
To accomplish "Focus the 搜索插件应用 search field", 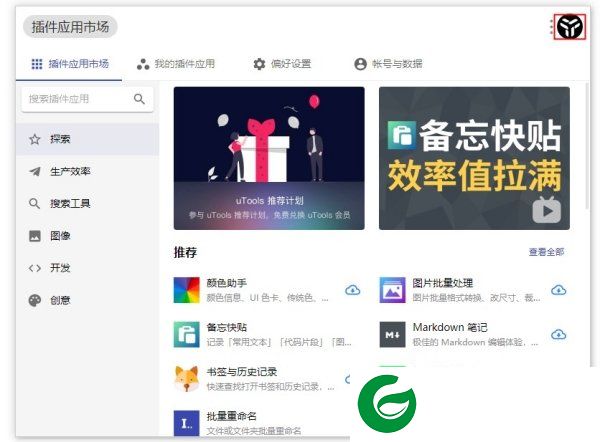I will [88, 99].
